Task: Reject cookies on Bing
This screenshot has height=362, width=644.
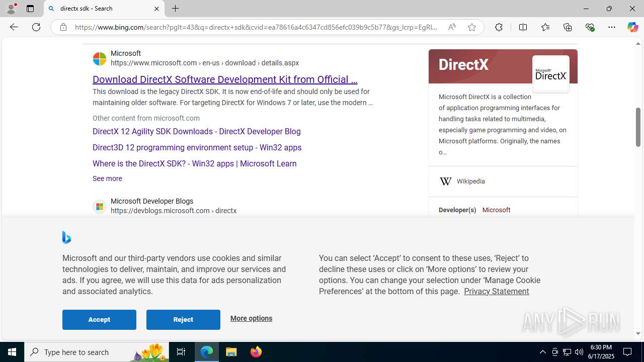Action: 183,320
